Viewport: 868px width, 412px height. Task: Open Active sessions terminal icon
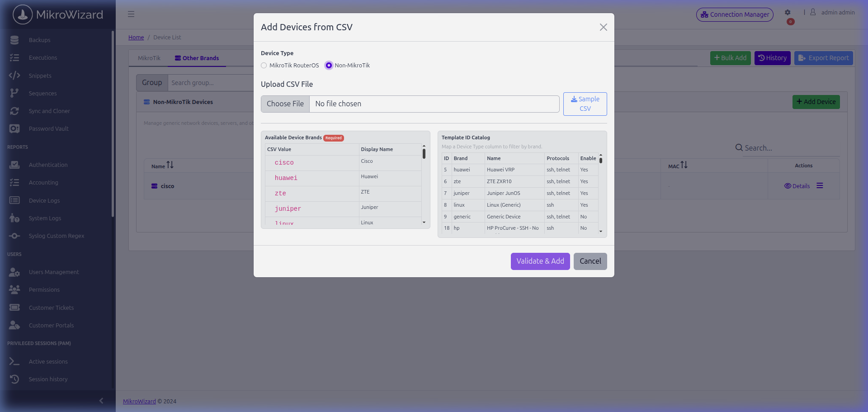click(14, 361)
